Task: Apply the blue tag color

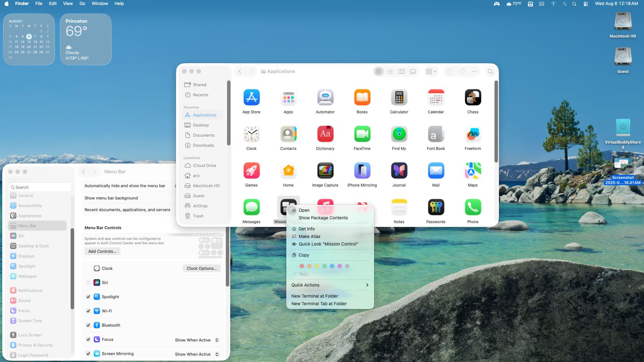Action: click(332, 266)
